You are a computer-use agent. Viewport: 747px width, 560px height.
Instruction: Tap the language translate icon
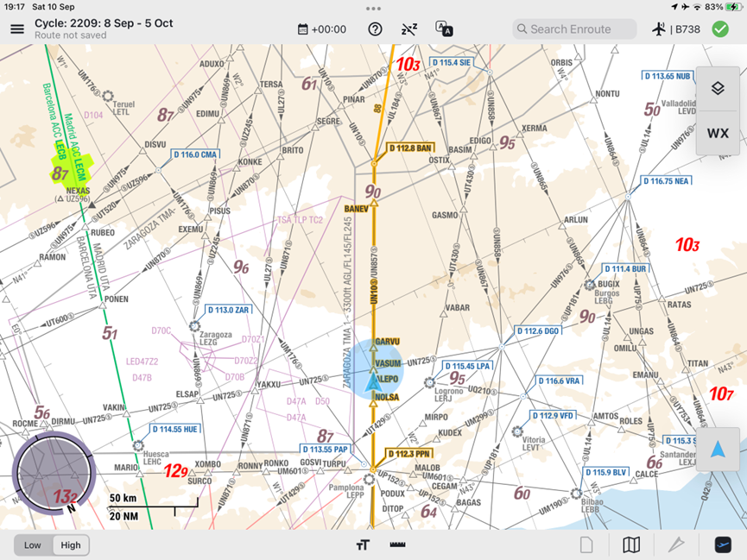(x=444, y=29)
